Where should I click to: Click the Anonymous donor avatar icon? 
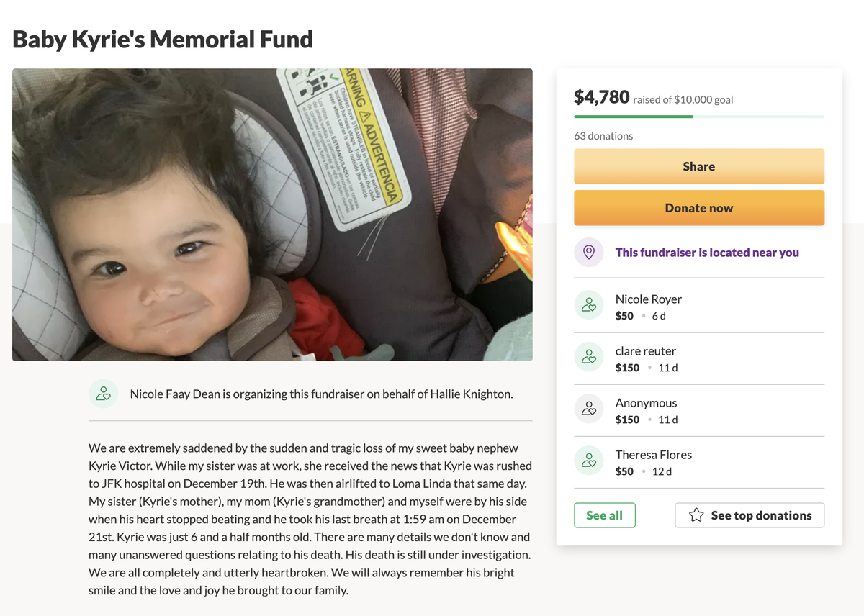tap(589, 408)
